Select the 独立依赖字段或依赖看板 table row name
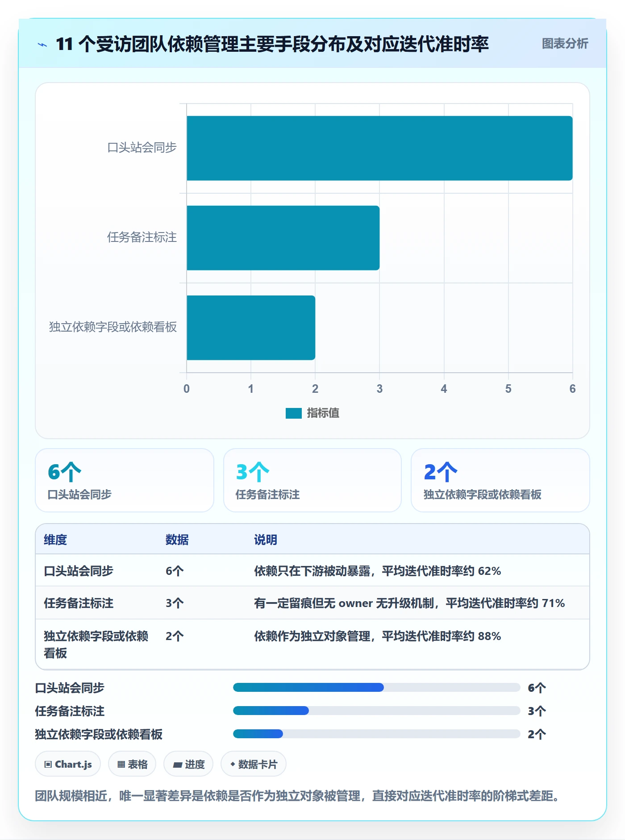The height and width of the screenshot is (840, 625). point(96,645)
